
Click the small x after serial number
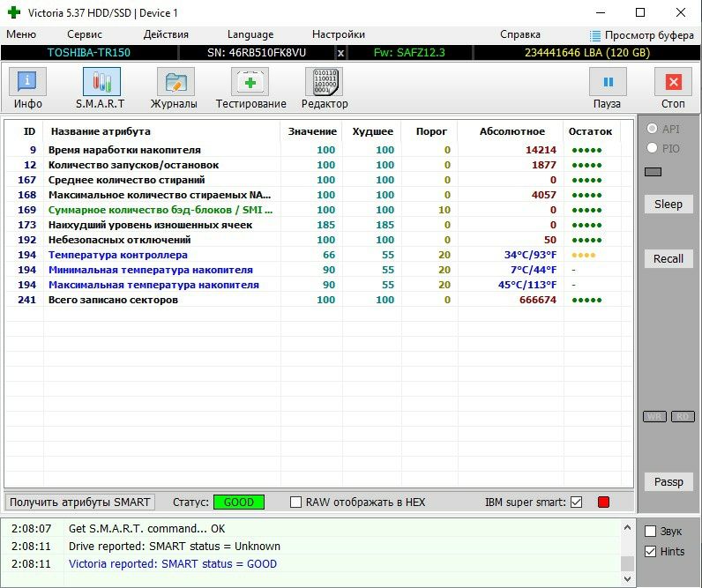[340, 53]
